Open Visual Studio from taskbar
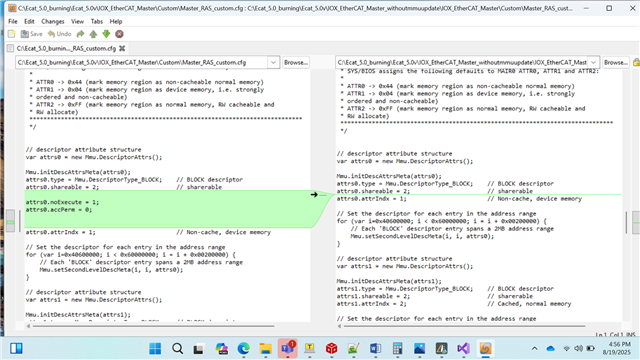640x360 pixels. pos(464,349)
